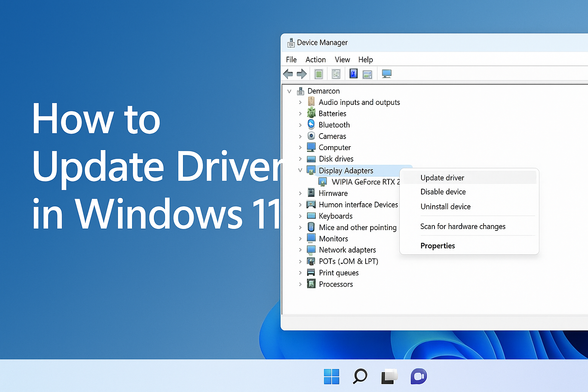Image resolution: width=588 pixels, height=392 pixels.
Task: Click the Back arrow toolbar icon
Action: coord(288,74)
